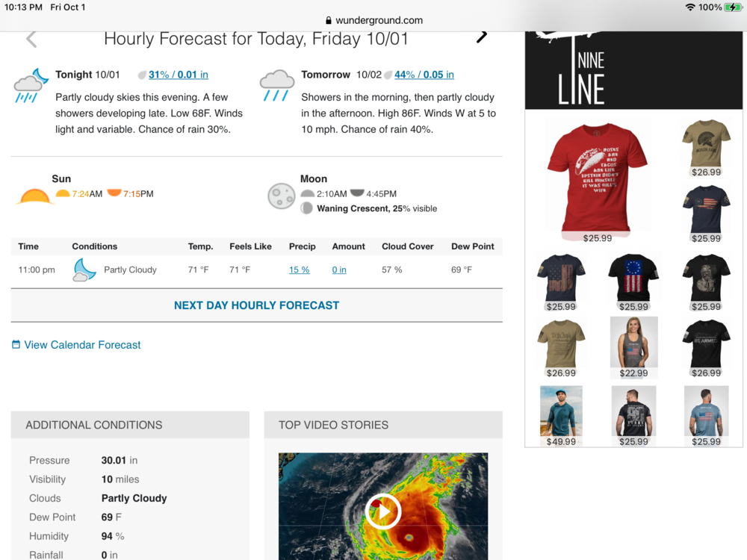Open the View Calendar Forecast link
This screenshot has width=747, height=560.
click(82, 345)
